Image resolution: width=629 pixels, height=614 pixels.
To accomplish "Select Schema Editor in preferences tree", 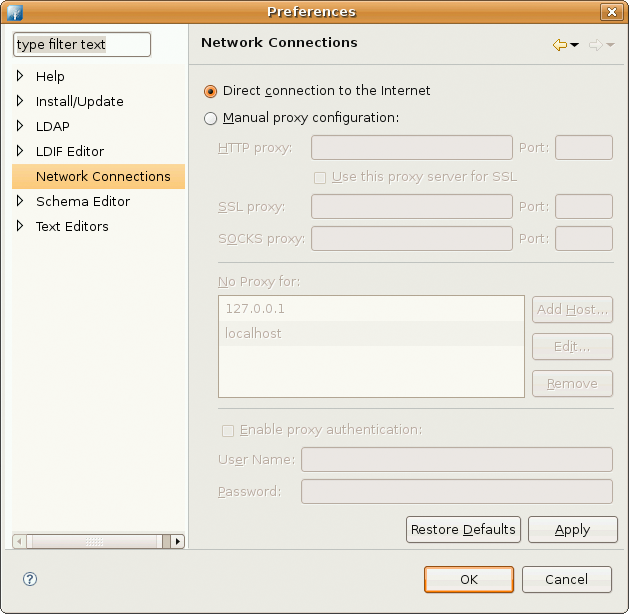I will (83, 201).
